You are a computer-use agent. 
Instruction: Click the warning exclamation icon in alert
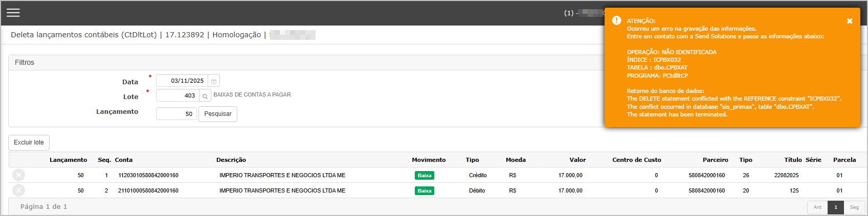click(616, 21)
